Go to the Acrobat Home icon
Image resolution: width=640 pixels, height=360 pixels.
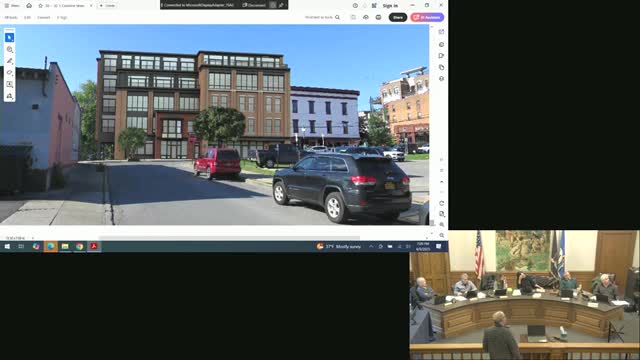29,6
